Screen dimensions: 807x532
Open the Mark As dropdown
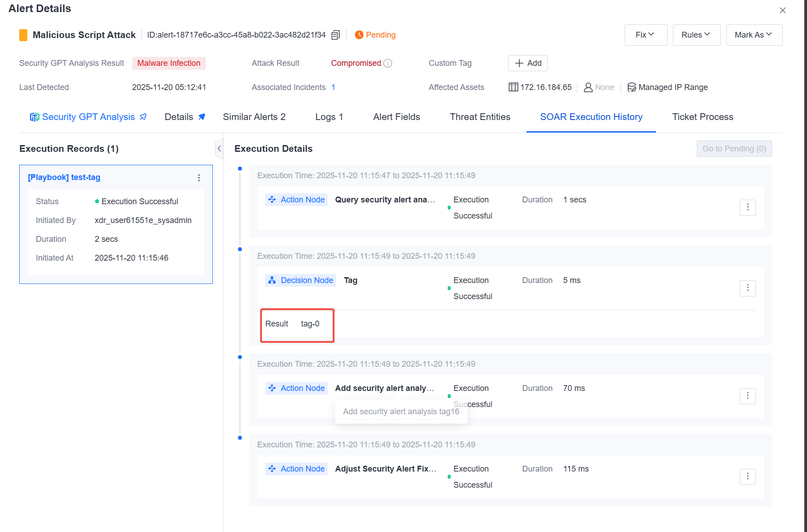754,35
